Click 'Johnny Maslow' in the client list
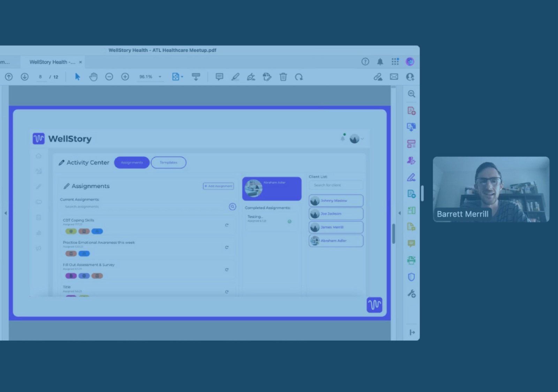 [336, 201]
